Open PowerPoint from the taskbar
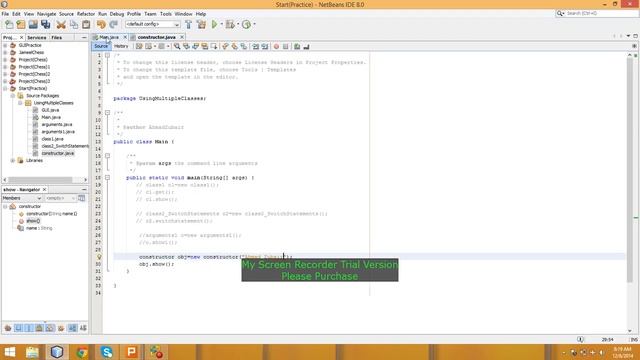Image resolution: width=640 pixels, height=360 pixels. pyautogui.click(x=131, y=352)
